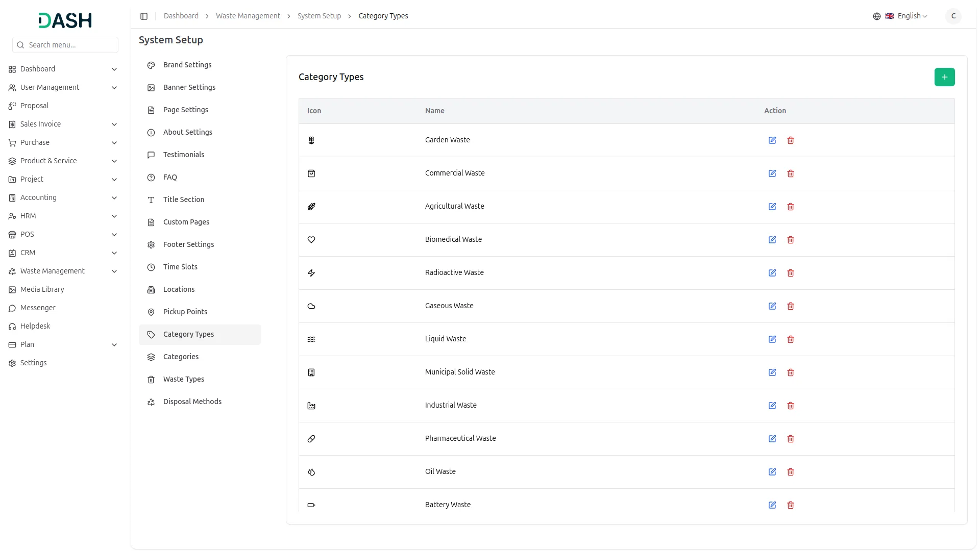Click the green add category type button
Viewport: 980px width, 551px height.
tap(944, 77)
